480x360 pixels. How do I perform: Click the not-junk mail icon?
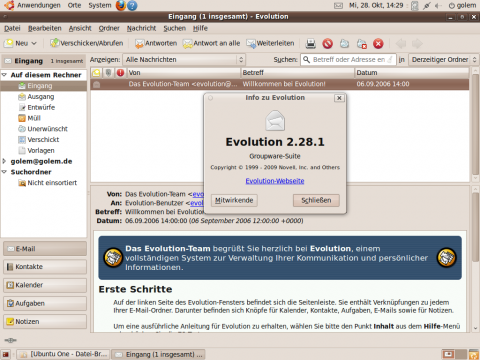point(345,43)
